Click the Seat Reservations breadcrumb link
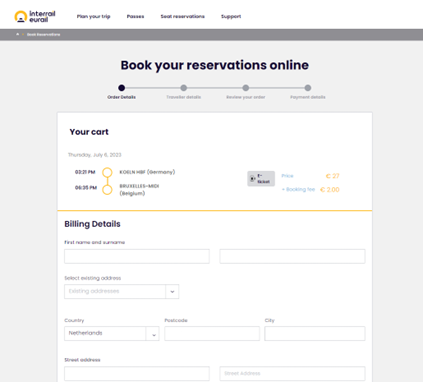This screenshot has height=382, width=423. [44, 35]
